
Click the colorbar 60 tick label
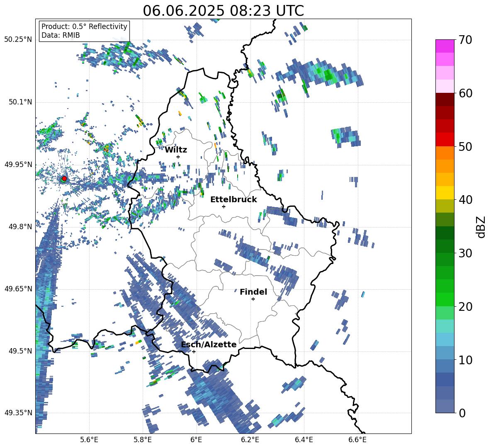click(465, 93)
